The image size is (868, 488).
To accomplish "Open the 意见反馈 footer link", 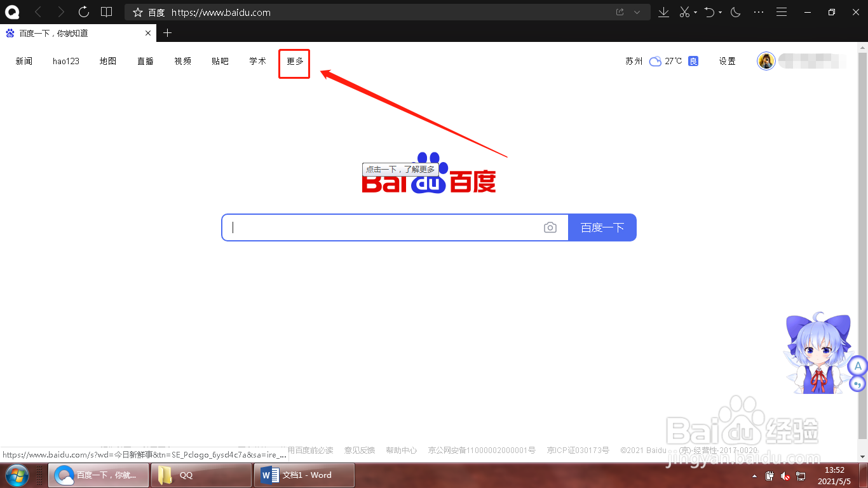I will (360, 451).
